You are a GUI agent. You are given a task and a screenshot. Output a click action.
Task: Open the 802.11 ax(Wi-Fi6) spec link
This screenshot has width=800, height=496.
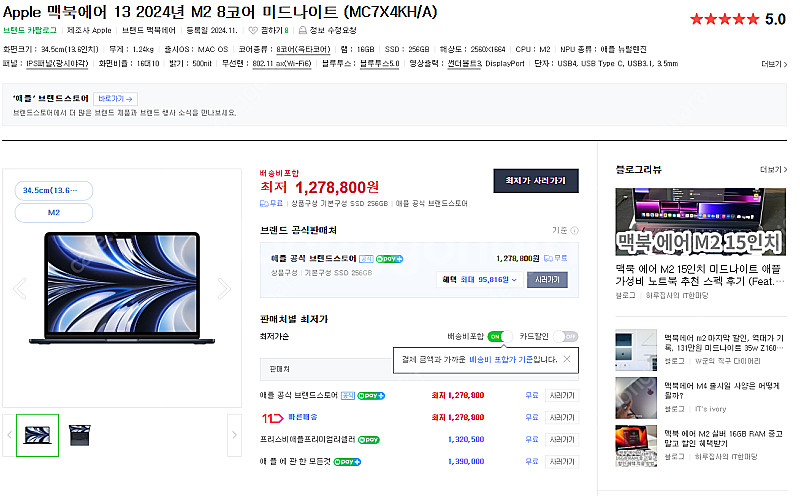click(282, 64)
